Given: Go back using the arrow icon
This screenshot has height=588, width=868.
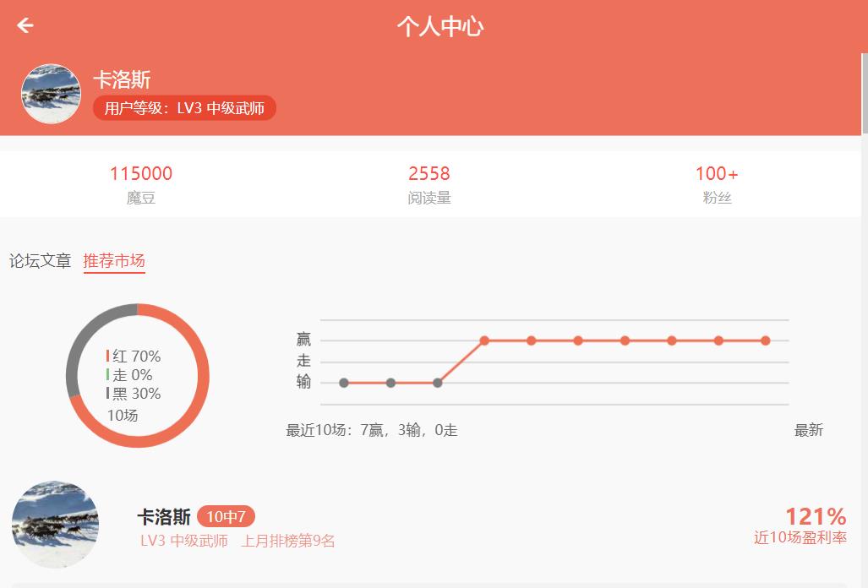Looking at the screenshot, I should 25,25.
